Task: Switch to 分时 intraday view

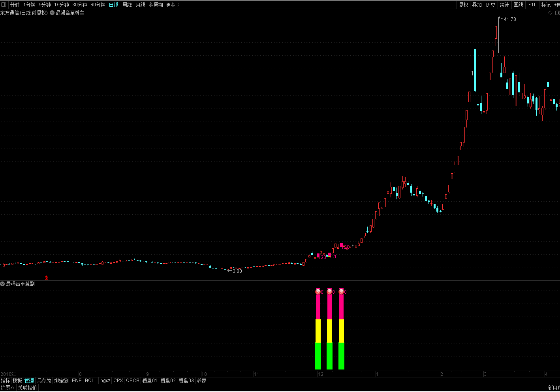Action: point(15,5)
